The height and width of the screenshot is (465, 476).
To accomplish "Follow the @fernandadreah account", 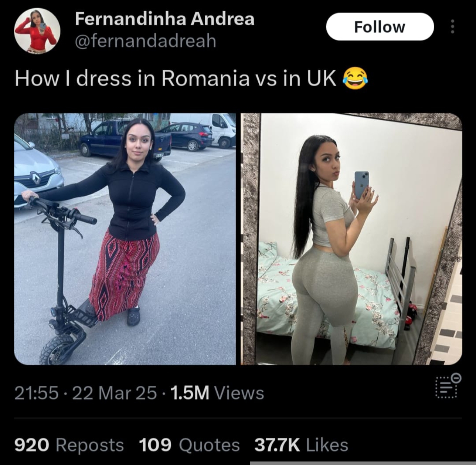I will tap(380, 27).
